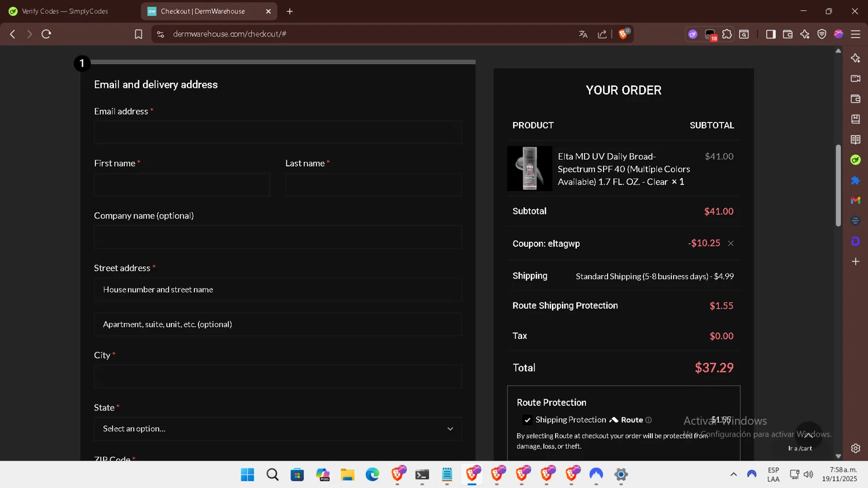Open the Terminal icon in the taskbar

click(x=422, y=475)
